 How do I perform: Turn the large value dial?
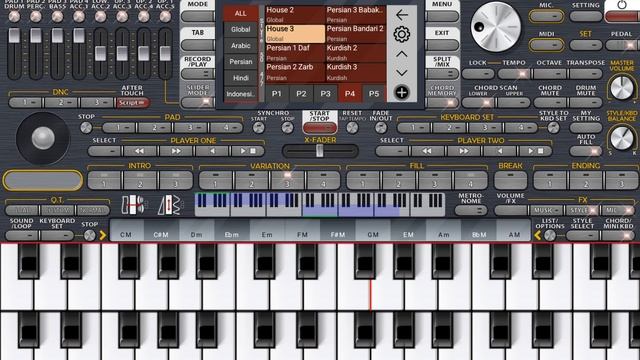[496, 27]
